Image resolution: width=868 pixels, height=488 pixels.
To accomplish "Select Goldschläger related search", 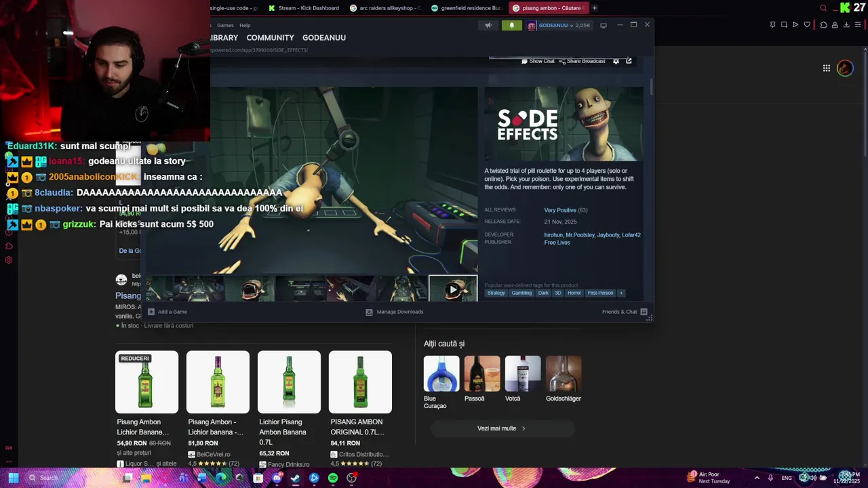I will tap(564, 379).
